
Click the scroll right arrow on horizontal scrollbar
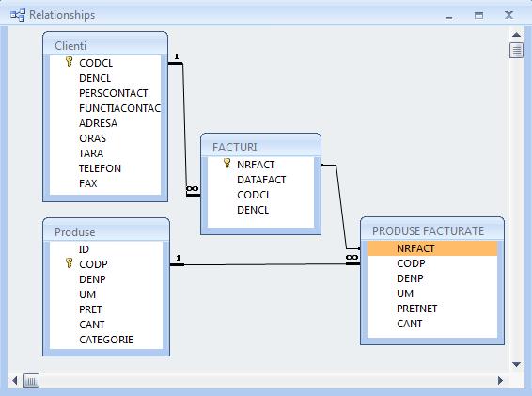[x=500, y=380]
